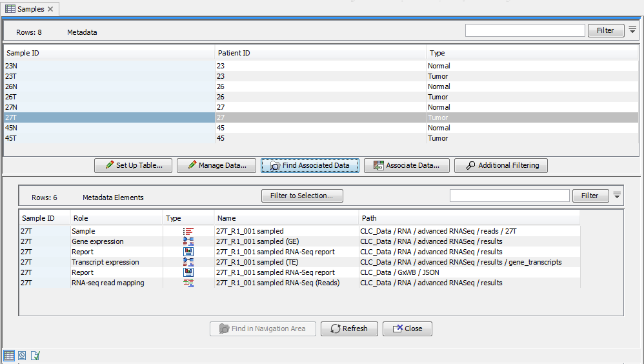Expand the top metadata filter options arrow
The height and width of the screenshot is (364, 644).
pos(632,30)
